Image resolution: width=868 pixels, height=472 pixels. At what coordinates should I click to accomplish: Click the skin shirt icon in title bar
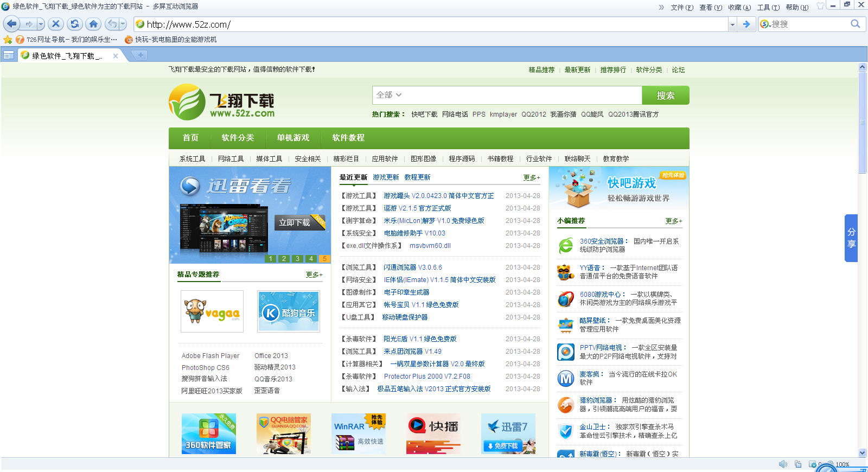click(820, 6)
